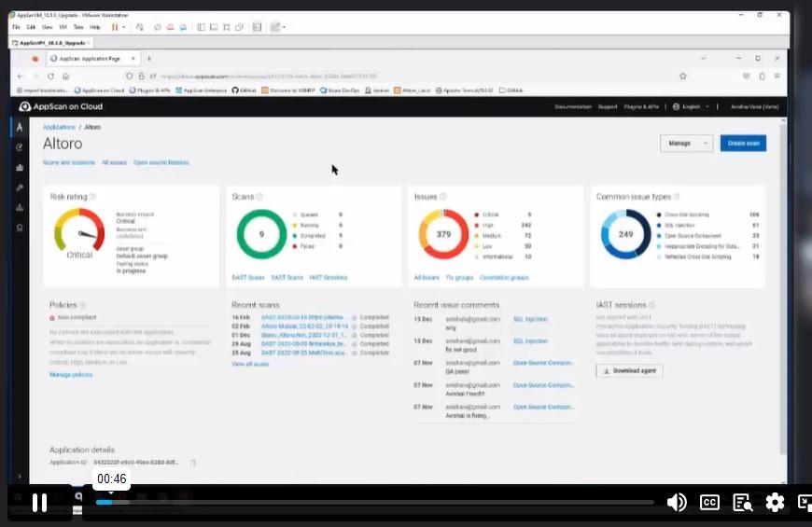Click VMware manage snapshots icon
This screenshot has width=812, height=527.
coord(183,27)
